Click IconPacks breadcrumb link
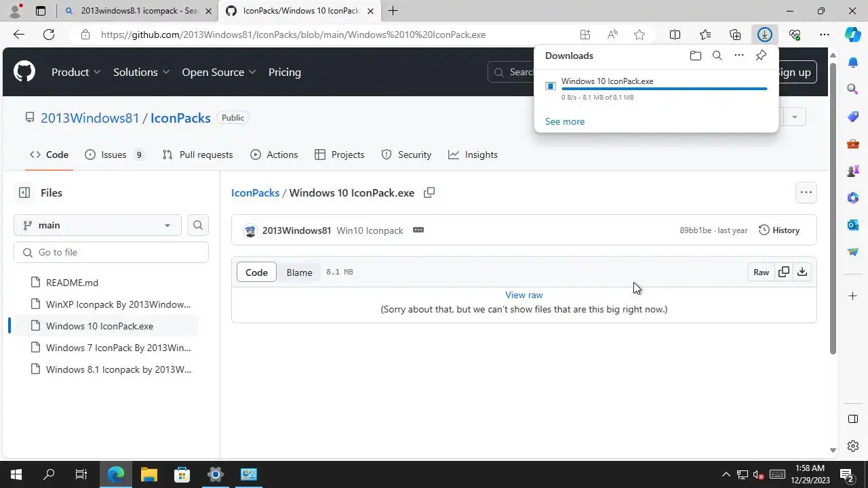868x488 pixels. [256, 192]
